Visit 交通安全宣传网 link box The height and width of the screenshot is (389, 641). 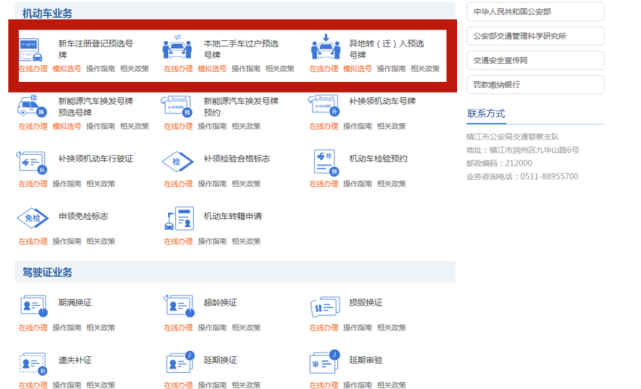point(535,60)
